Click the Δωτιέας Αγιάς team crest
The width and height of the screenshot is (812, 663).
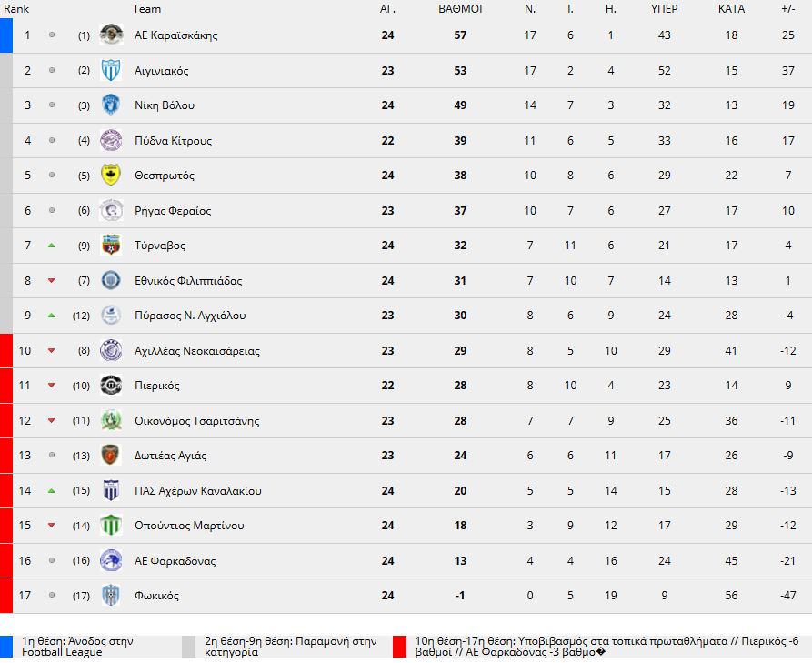pyautogui.click(x=111, y=456)
